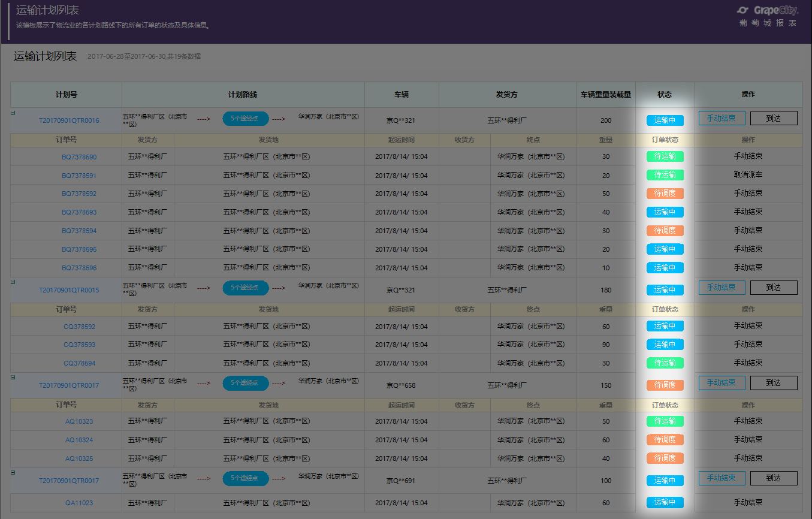The height and width of the screenshot is (519, 812).
Task: Click order link CQ378593
Action: (79, 345)
